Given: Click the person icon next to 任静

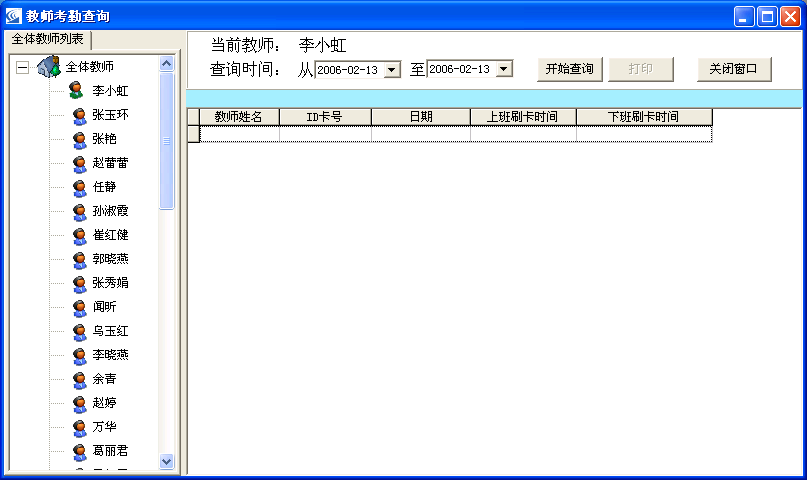Looking at the screenshot, I should (x=79, y=188).
